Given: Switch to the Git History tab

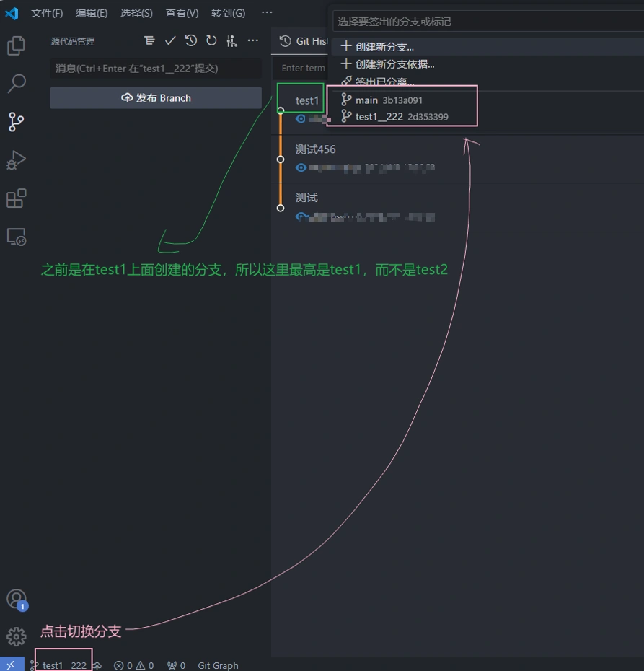Looking at the screenshot, I should (303, 41).
